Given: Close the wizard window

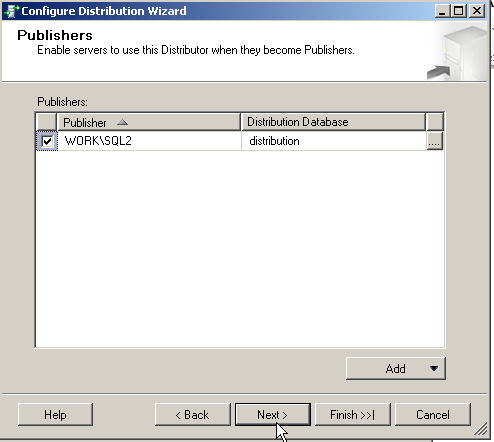Looking at the screenshot, I should click(x=477, y=11).
